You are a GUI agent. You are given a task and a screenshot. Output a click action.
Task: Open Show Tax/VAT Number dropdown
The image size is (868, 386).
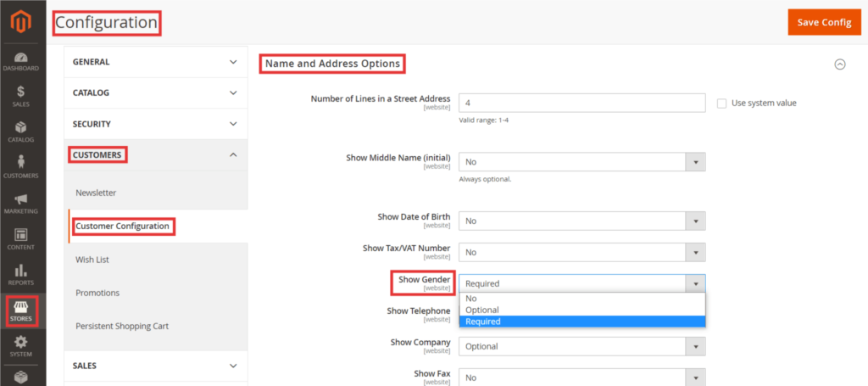tap(581, 252)
